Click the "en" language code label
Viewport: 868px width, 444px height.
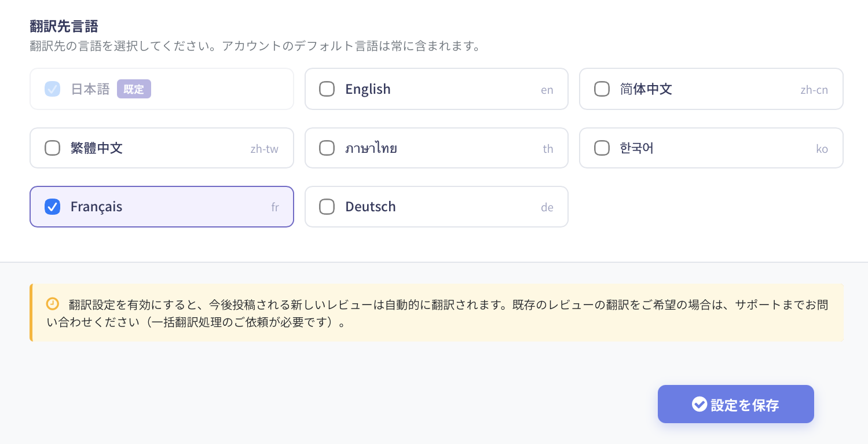(547, 90)
